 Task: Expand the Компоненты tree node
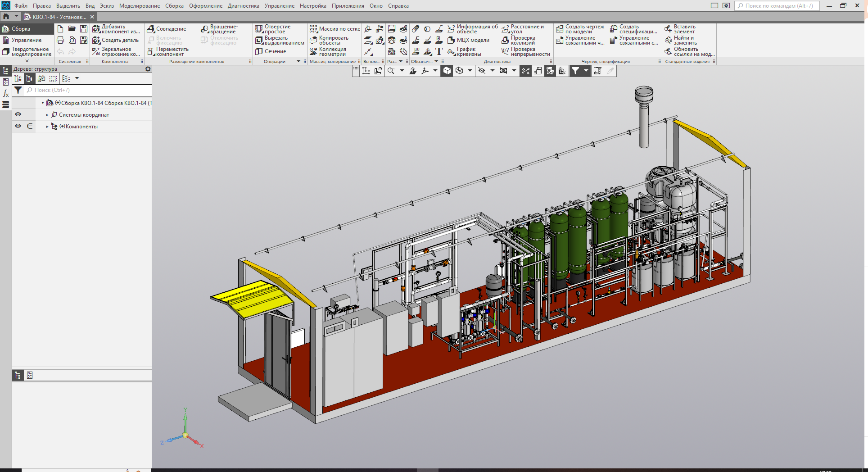tap(47, 127)
